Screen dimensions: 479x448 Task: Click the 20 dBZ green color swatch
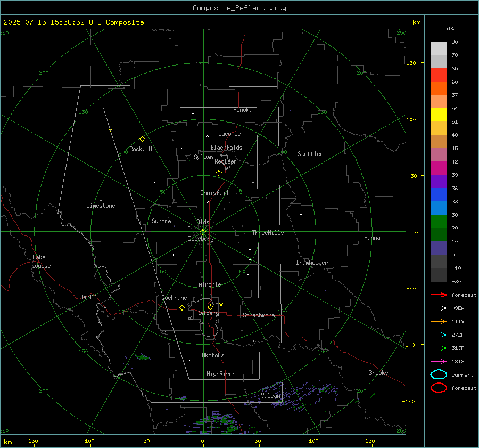pos(439,234)
